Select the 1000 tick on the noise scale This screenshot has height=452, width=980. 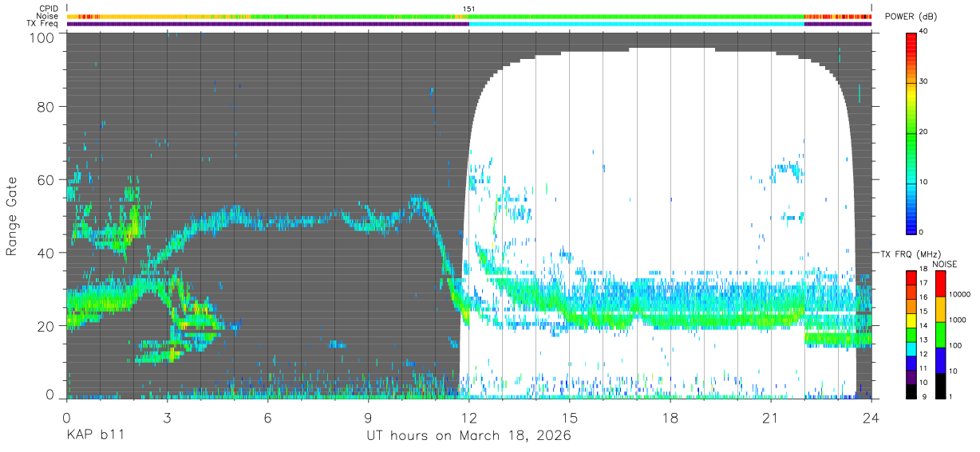tap(956, 320)
